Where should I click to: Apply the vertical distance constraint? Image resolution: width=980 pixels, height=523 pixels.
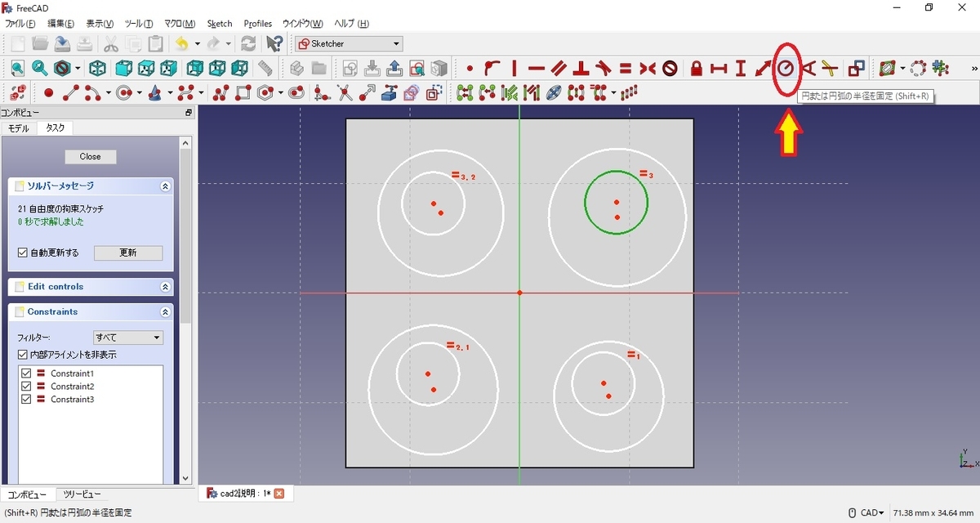741,69
